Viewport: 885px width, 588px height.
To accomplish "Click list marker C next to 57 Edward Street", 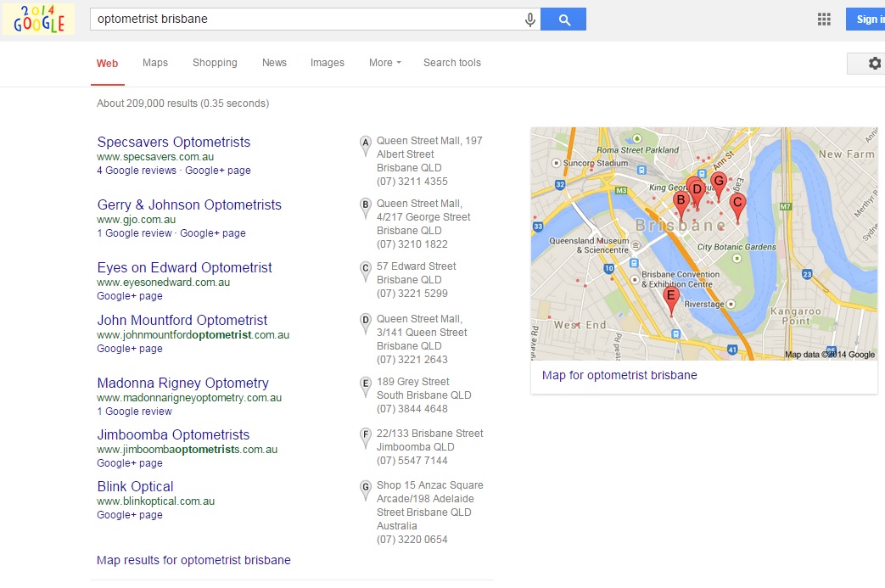I will point(366,272).
